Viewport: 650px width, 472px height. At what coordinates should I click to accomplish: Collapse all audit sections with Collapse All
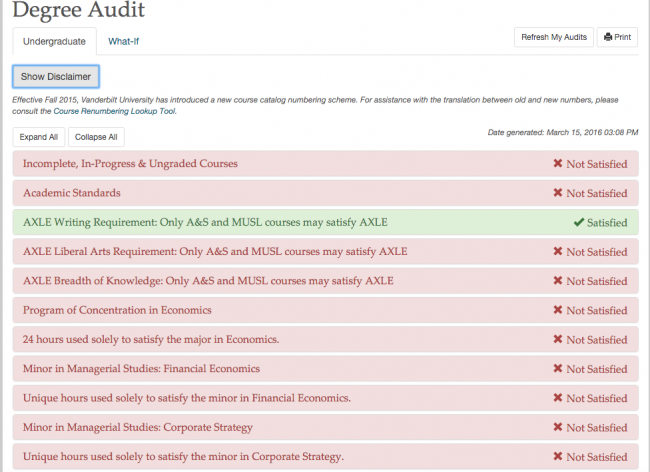pos(96,137)
